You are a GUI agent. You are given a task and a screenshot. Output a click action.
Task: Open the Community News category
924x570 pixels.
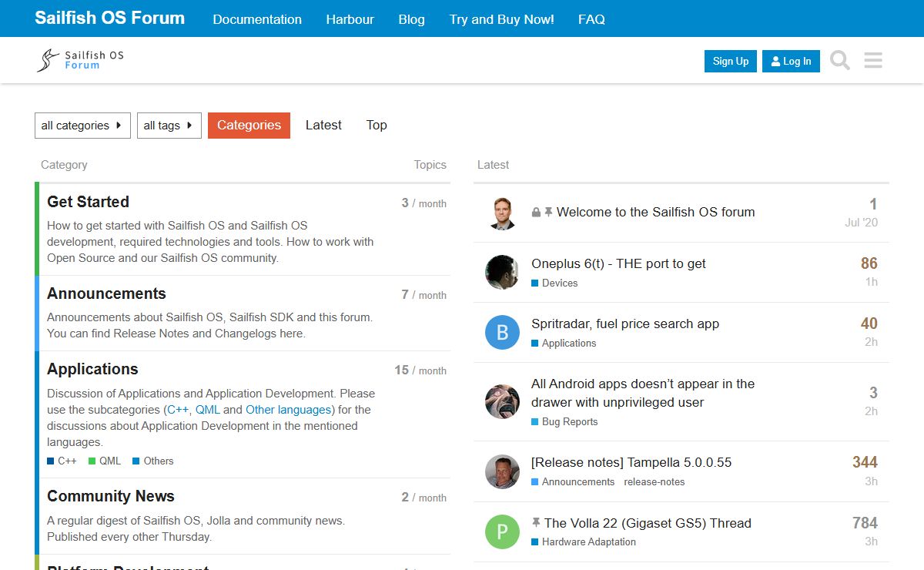tap(111, 496)
